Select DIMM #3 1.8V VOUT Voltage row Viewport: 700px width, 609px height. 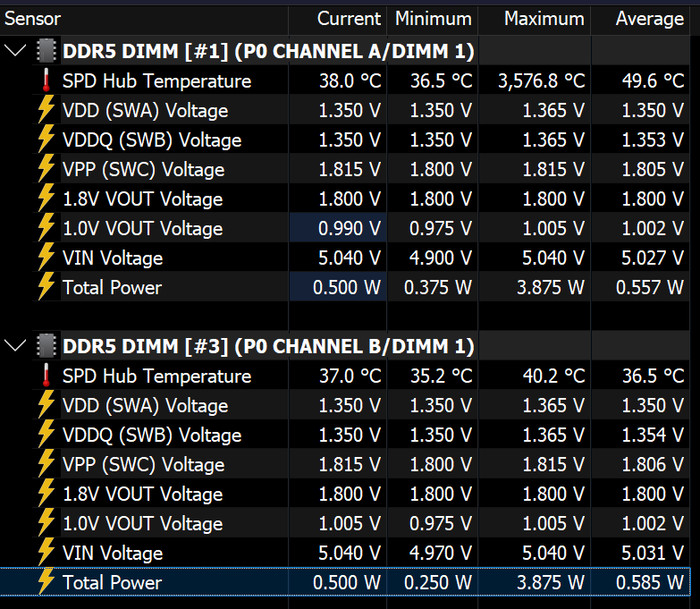point(142,494)
